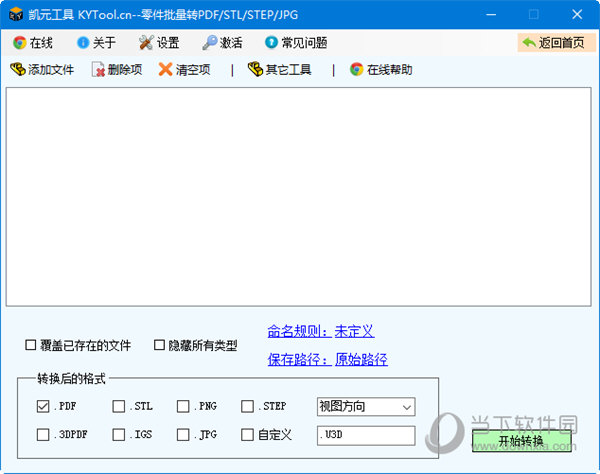Open the 关于 info icon
The width and height of the screenshot is (600, 474).
click(x=83, y=42)
